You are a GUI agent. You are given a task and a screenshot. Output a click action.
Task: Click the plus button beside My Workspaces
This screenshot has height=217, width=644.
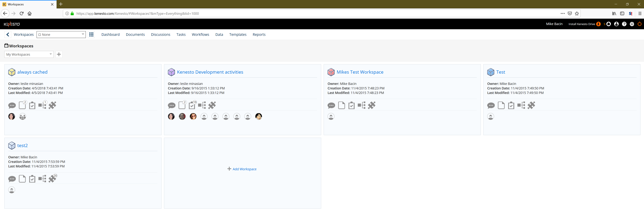pyautogui.click(x=59, y=54)
